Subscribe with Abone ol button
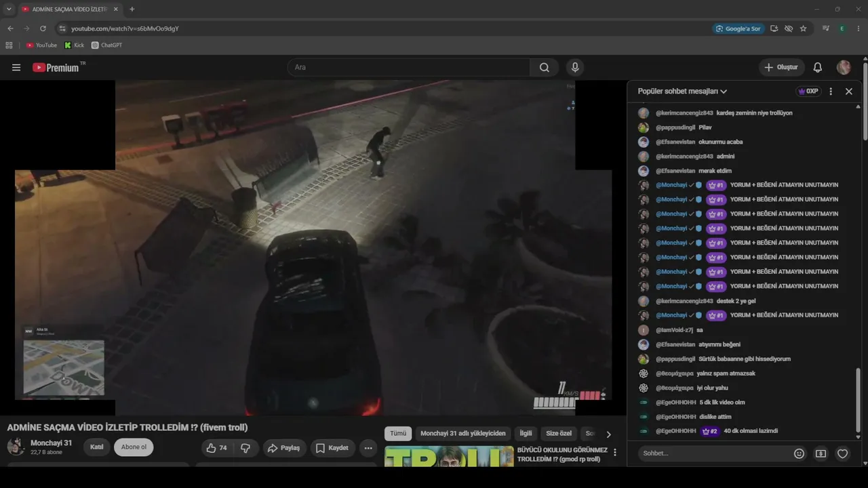The image size is (868, 488). pyautogui.click(x=134, y=447)
